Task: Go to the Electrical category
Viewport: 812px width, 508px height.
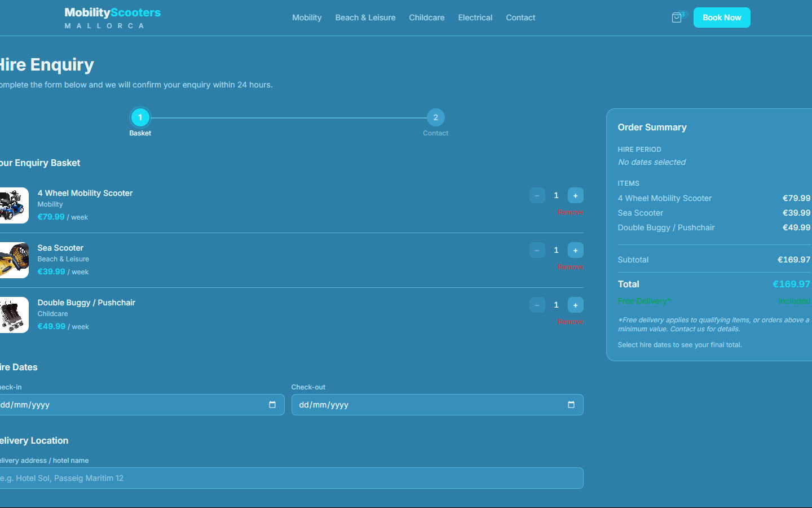Action: [x=475, y=17]
